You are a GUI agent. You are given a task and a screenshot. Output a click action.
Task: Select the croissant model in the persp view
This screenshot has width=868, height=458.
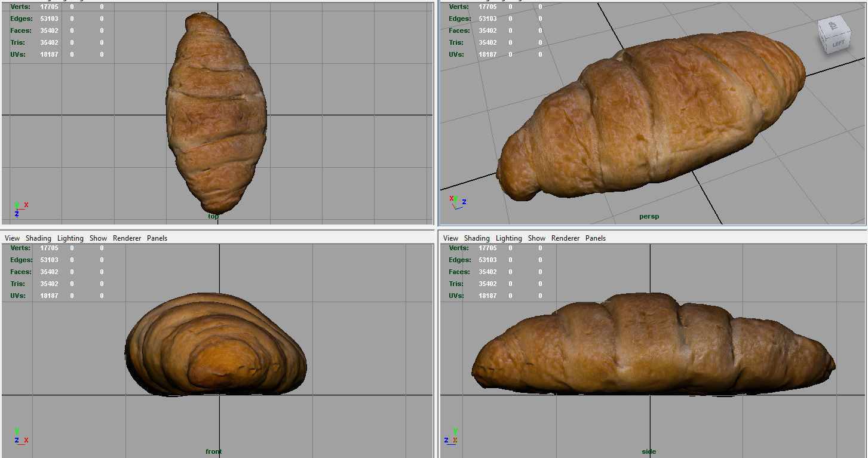tap(651, 116)
